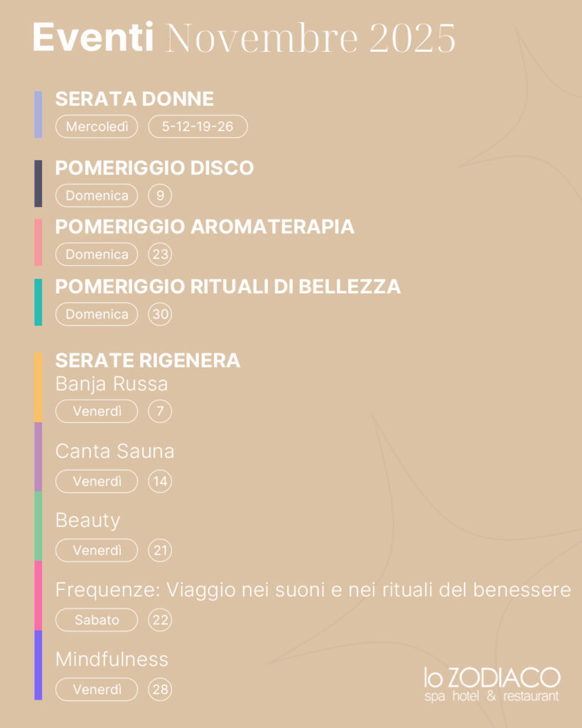Click the date circle 23
This screenshot has width=582, height=728.
click(160, 255)
